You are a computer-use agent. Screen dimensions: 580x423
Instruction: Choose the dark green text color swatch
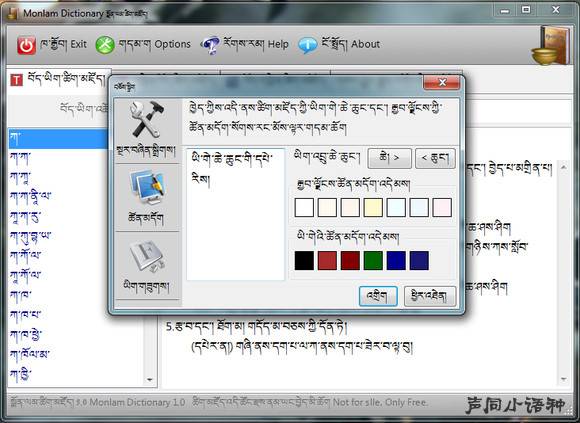point(373,260)
